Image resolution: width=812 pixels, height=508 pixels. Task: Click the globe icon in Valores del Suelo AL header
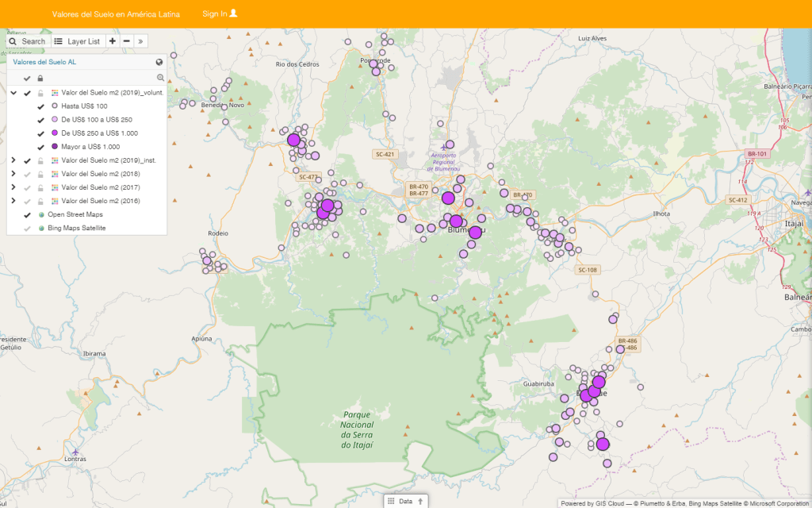(x=159, y=62)
